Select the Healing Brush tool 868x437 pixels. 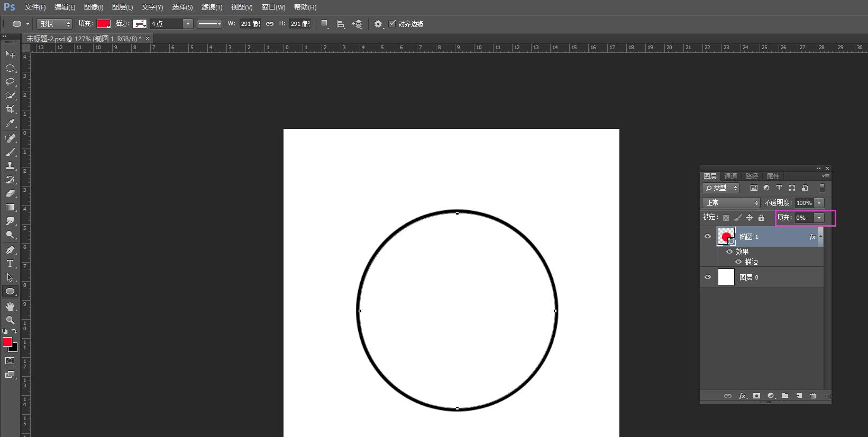tap(10, 138)
